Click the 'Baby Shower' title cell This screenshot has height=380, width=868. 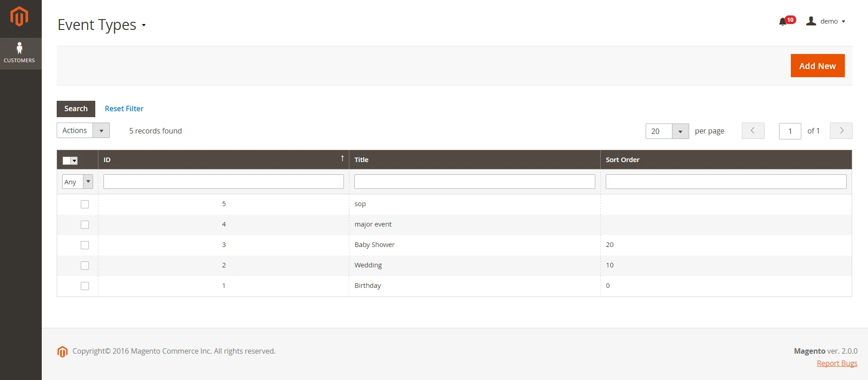pyautogui.click(x=475, y=245)
